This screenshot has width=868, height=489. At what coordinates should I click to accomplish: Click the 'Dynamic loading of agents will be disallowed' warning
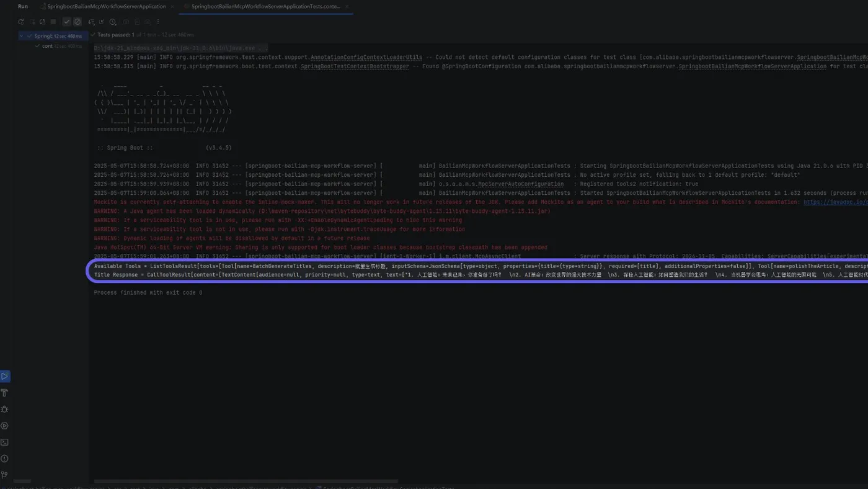pyautogui.click(x=232, y=238)
